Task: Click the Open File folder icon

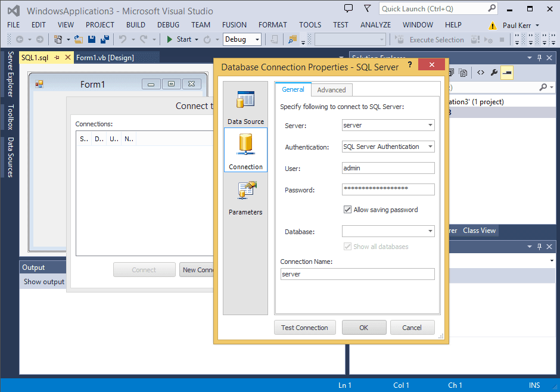Action: coord(79,39)
